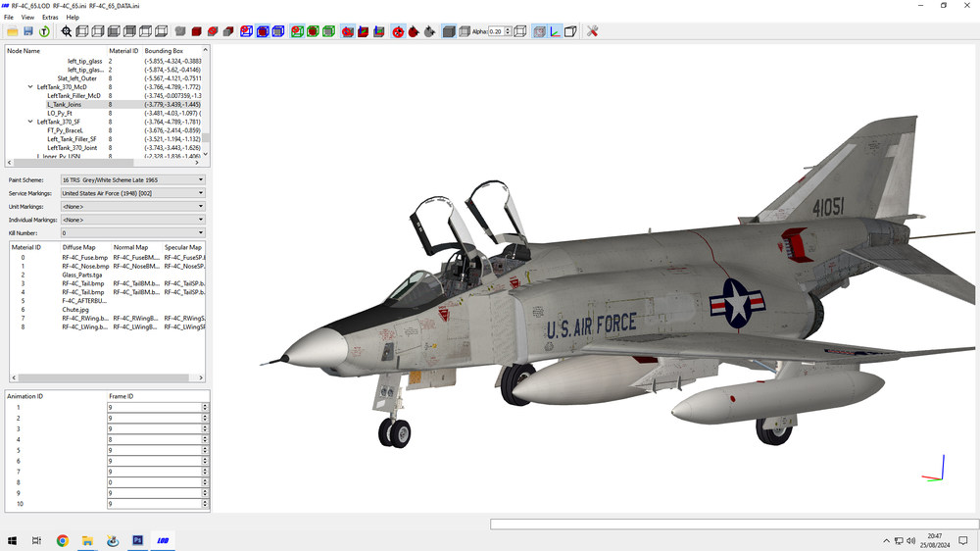This screenshot has width=980, height=551.
Task: Toggle the solid dark gray cube shading button
Action: pyautogui.click(x=449, y=31)
